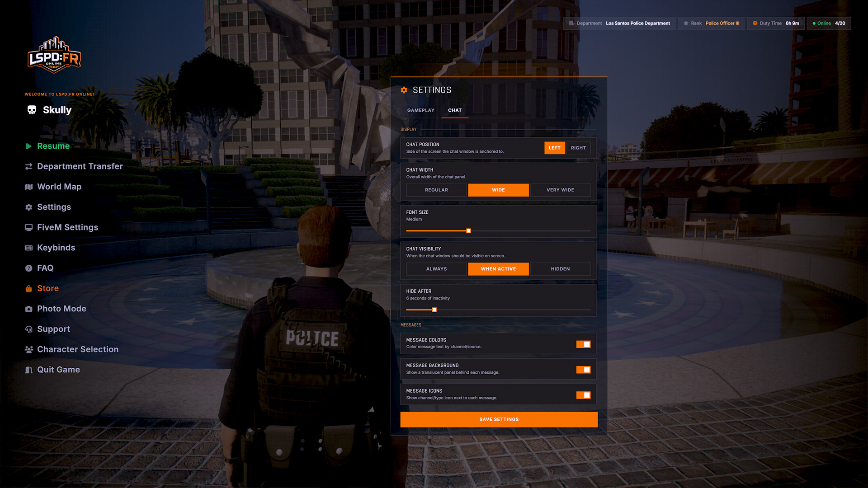Click the orange gear in Settings header
Screen dimensions: 868x488
click(x=404, y=90)
